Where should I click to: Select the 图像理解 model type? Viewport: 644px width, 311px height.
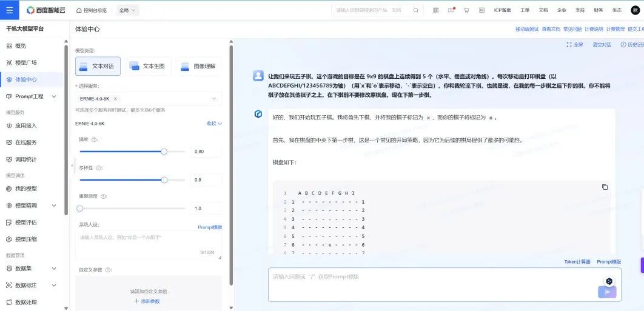point(199,66)
